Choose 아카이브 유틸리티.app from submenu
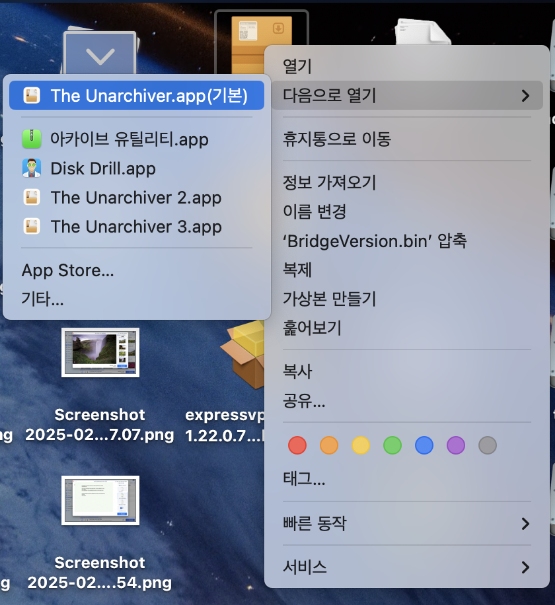 click(137, 139)
